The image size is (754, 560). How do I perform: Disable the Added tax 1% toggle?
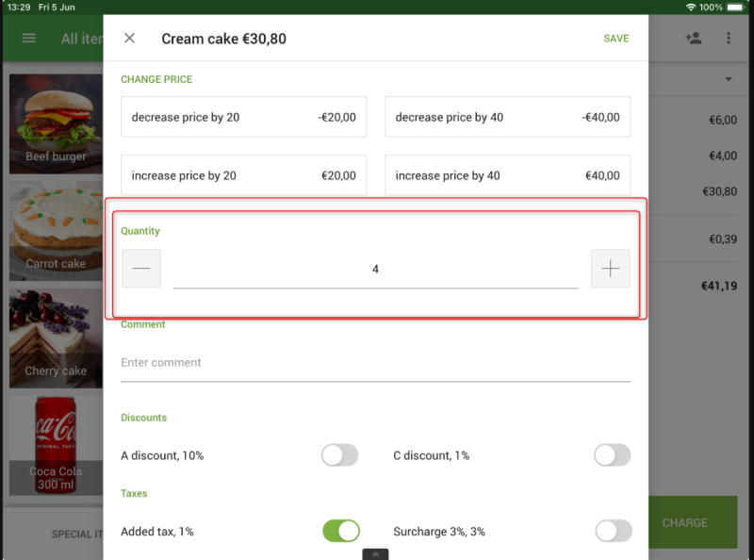pos(341,531)
